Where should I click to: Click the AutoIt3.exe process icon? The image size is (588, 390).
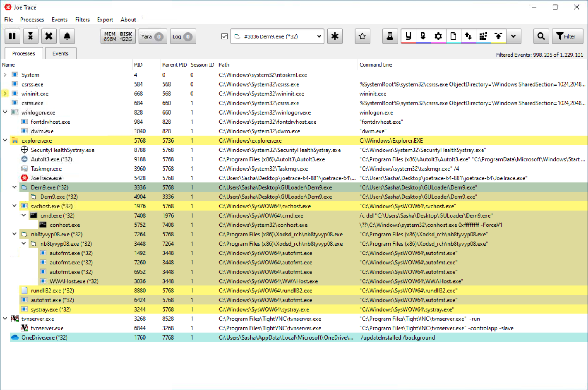click(24, 159)
